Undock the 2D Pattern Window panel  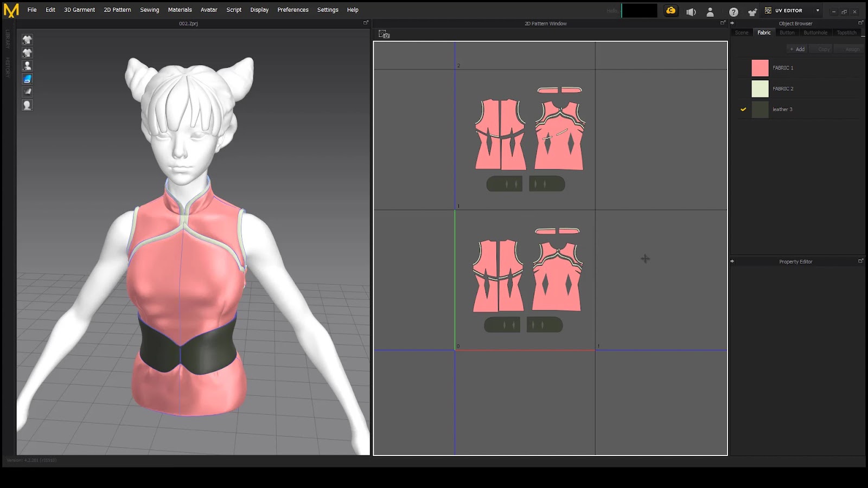click(x=723, y=23)
